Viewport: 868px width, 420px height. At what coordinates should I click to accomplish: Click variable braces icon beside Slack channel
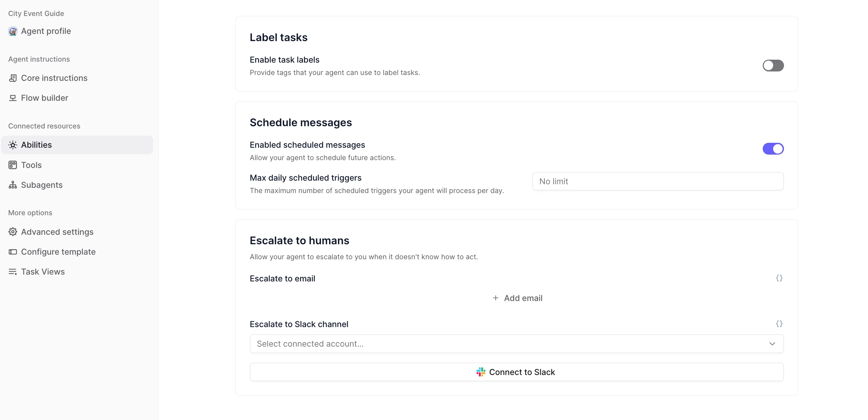[779, 324]
